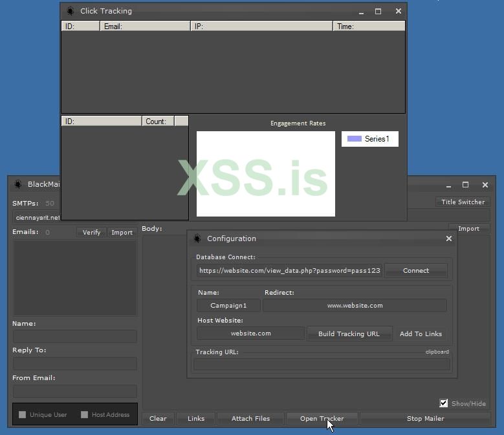
Task: Click the bug icon in Click Tracking title bar
Action: pos(70,11)
